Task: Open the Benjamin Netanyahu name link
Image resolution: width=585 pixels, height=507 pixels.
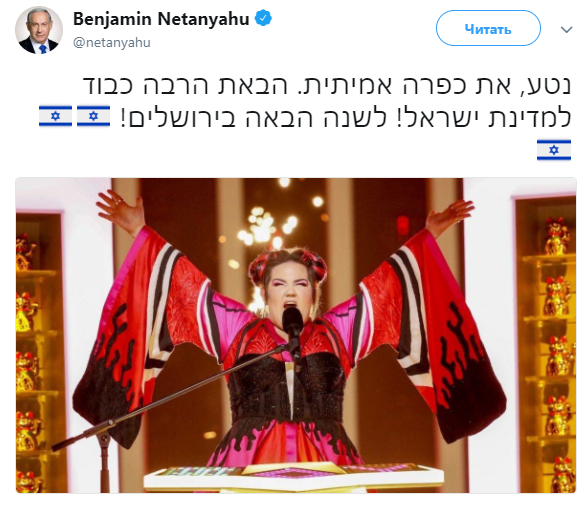Action: pos(161,19)
